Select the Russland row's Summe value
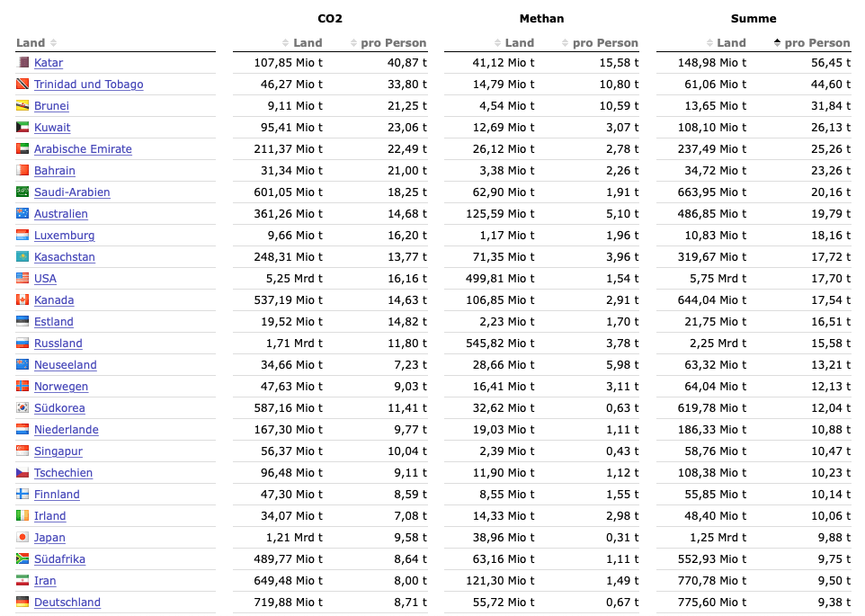This screenshot has width=865, height=616. [x=716, y=344]
